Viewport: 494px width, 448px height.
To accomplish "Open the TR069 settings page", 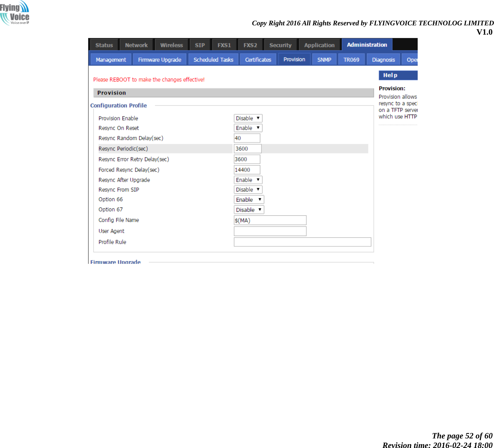I will tap(351, 59).
